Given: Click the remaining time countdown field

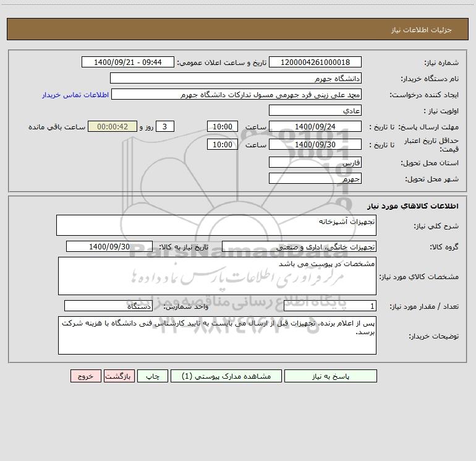Looking at the screenshot, I should click(x=113, y=126).
